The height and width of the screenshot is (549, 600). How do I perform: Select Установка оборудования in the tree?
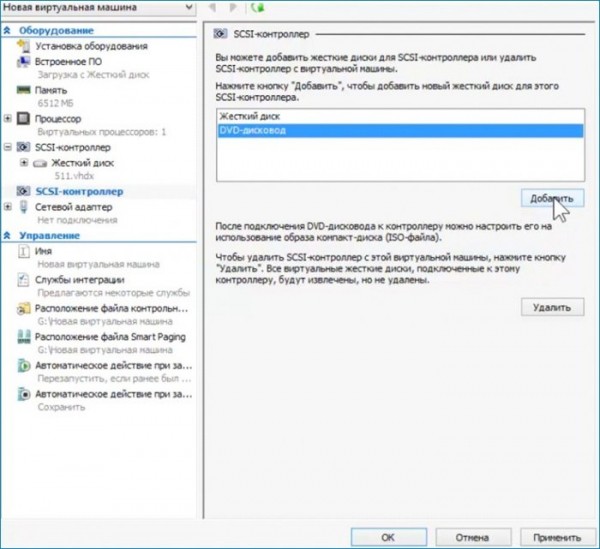(91, 46)
